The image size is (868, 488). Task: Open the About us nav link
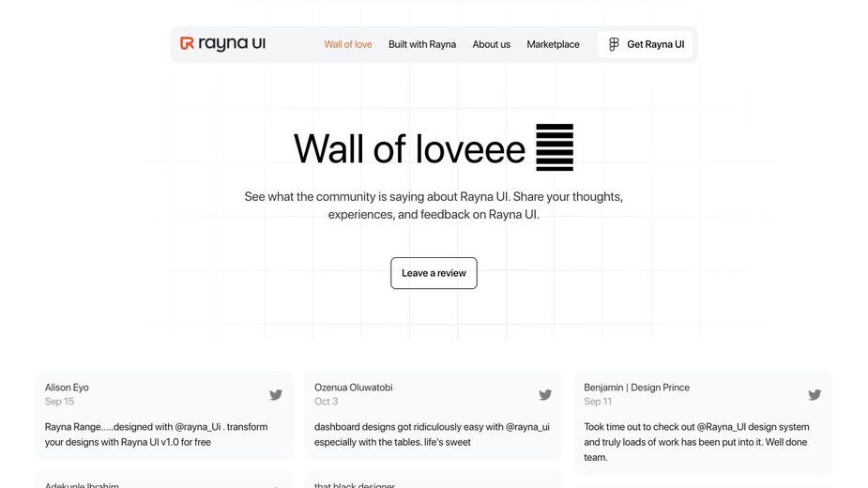point(492,44)
